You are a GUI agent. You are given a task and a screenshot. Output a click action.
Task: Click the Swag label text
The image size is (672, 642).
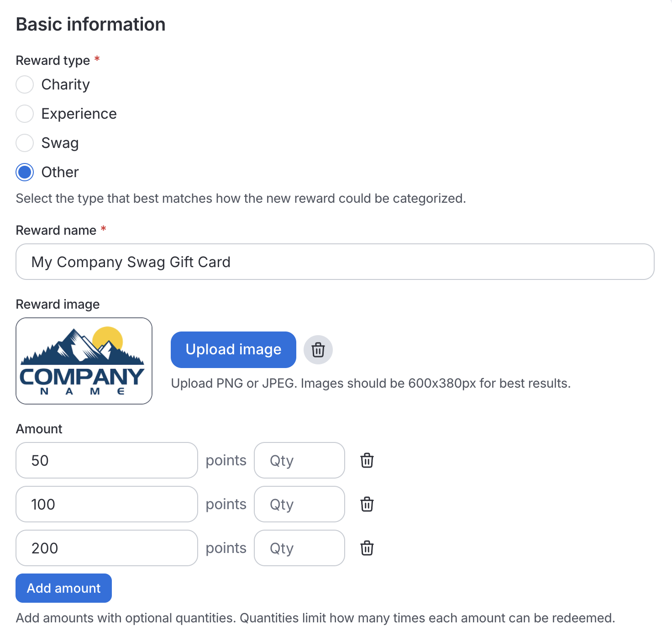coord(60,143)
